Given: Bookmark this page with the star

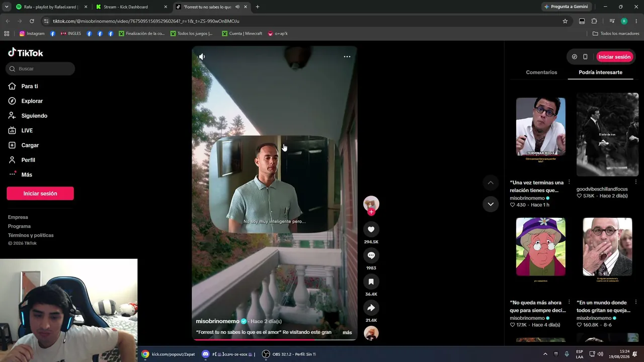Looking at the screenshot, I should coord(565,21).
